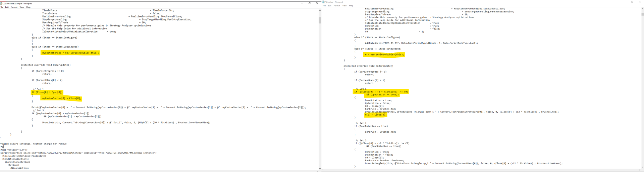Close the CustomSeriesExample Notepad window
Screen dimensions: 644x172
point(317,3)
